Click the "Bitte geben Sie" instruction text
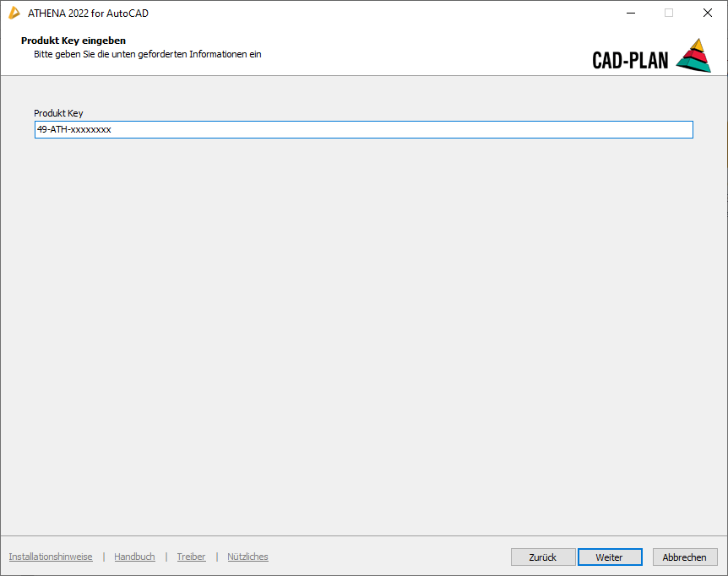 click(x=147, y=54)
